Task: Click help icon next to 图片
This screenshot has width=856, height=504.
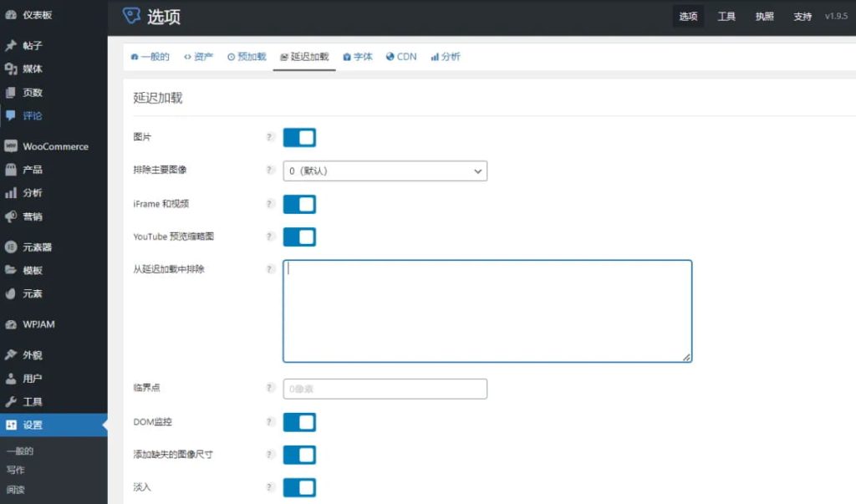Action: [270, 137]
